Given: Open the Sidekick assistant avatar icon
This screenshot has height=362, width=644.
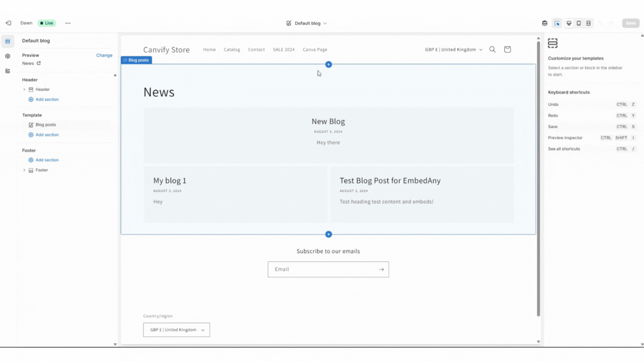Looking at the screenshot, I should (x=545, y=23).
